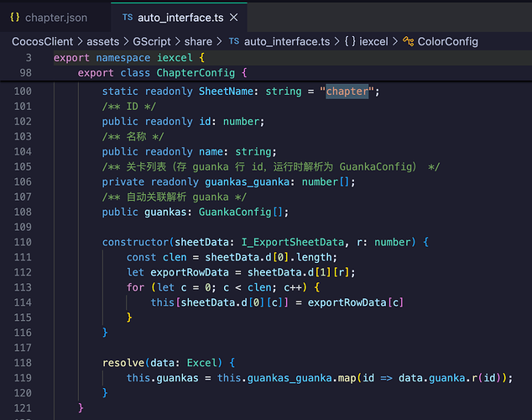Click 'id' property on line 102
Viewport: 532px width, 420px height.
click(x=205, y=122)
